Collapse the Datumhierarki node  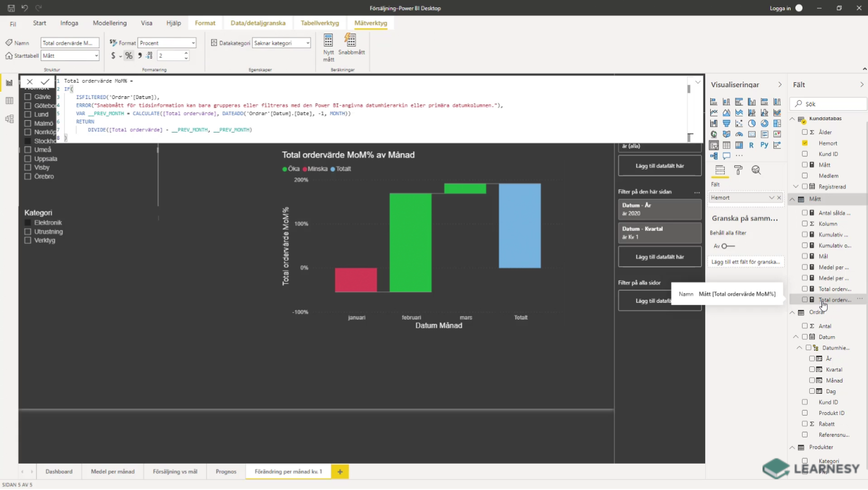(x=800, y=348)
